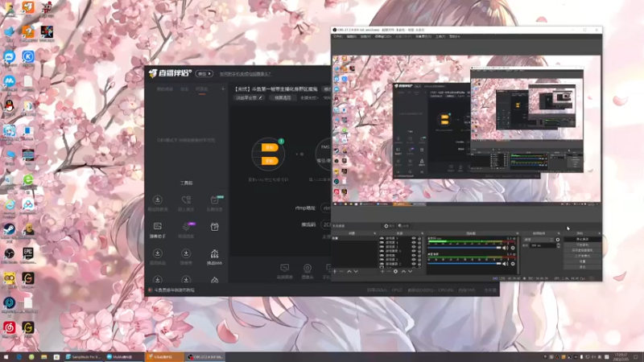The image size is (644, 362).
Task: Click the Stop Streaming button in OBS controls
Action: pyautogui.click(x=582, y=239)
